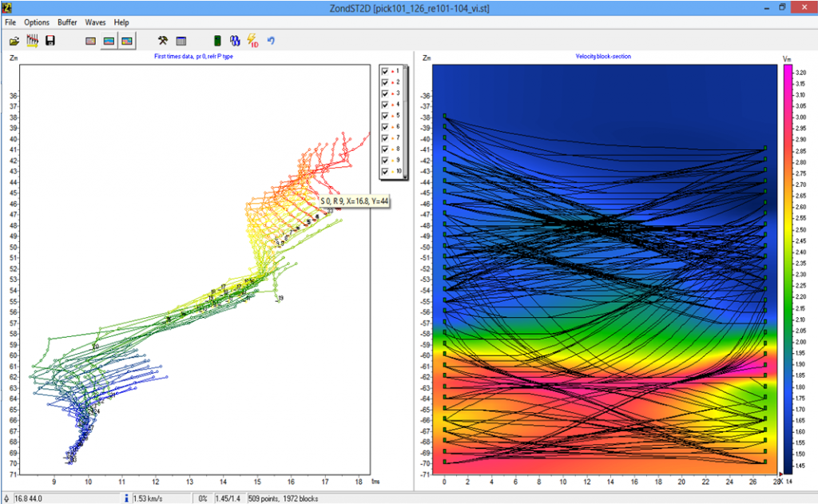Screen dimensions: 818x504
Task: Expand the Buffer menu
Action: tap(67, 22)
